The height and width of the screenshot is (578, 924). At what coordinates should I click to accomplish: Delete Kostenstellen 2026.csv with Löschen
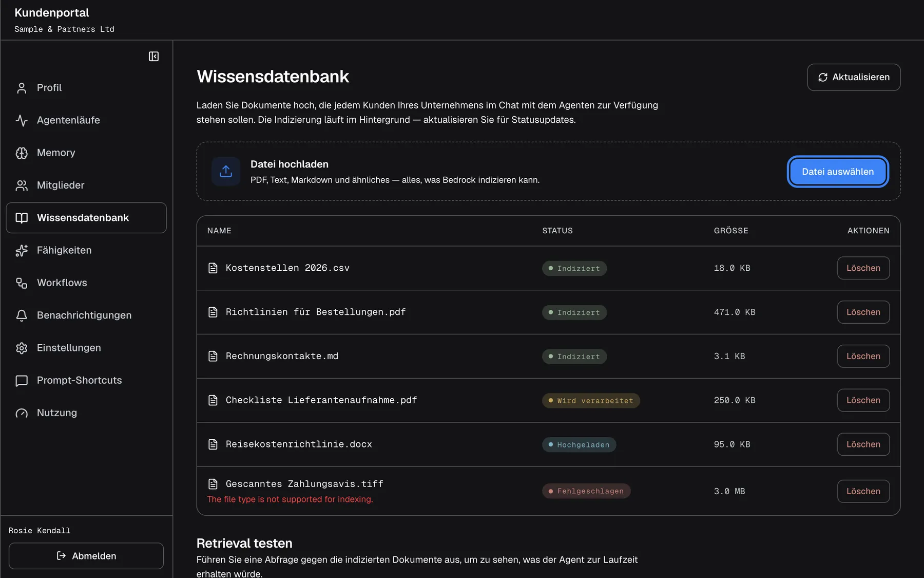coord(863,268)
